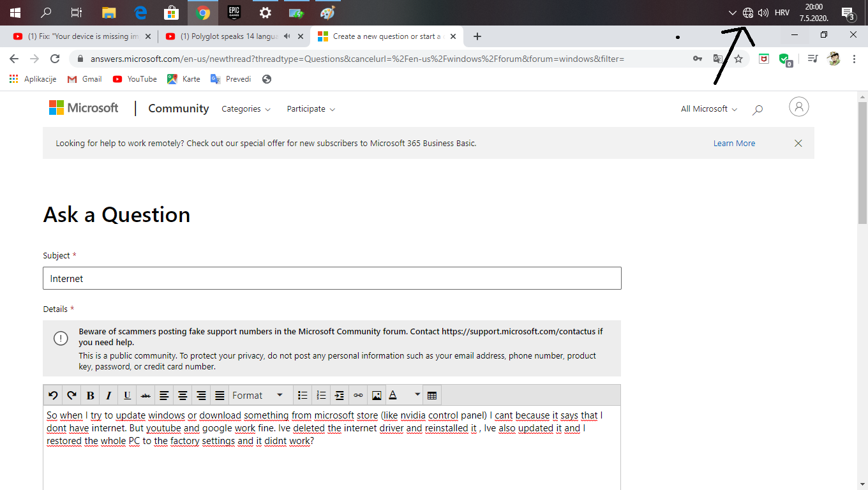Align text right in the editor
Viewport: 868px width, 490px height.
coord(201,396)
